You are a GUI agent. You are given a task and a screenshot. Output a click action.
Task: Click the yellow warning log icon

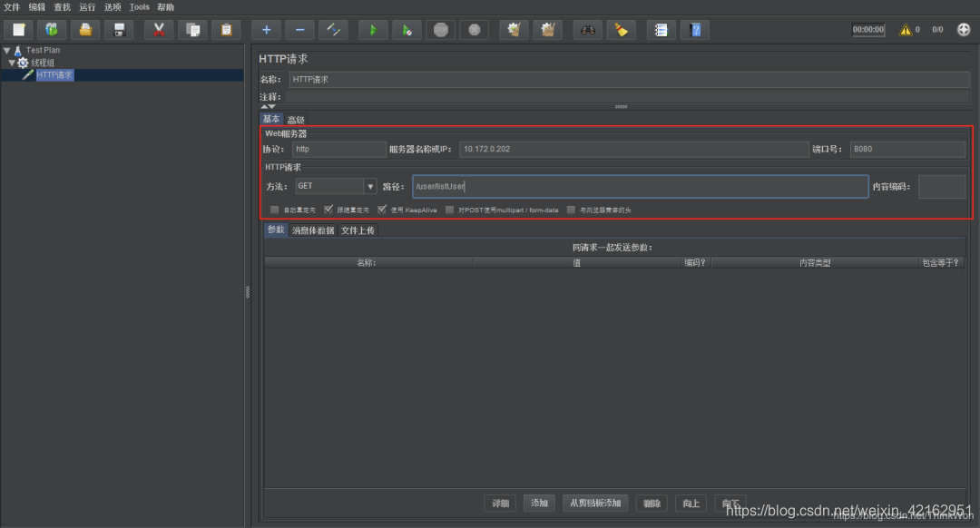tap(905, 29)
